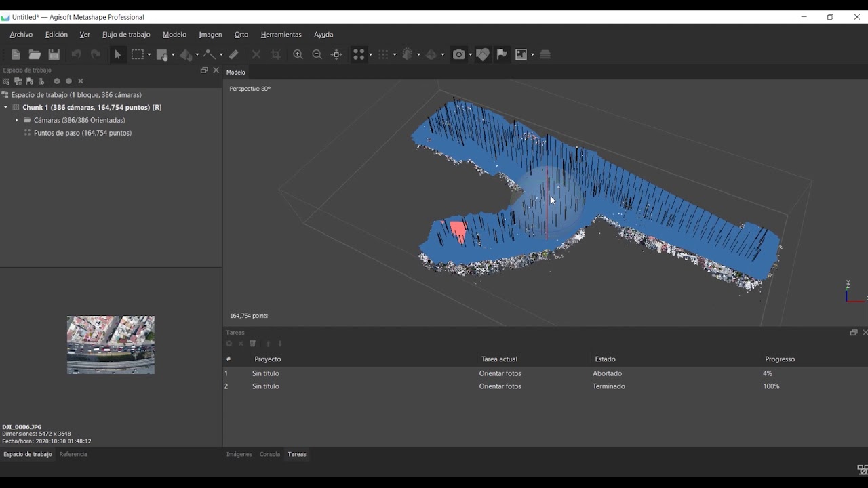Click the Add scale bar icon in workspace toolbar
The height and width of the screenshot is (488, 868).
[x=41, y=81]
